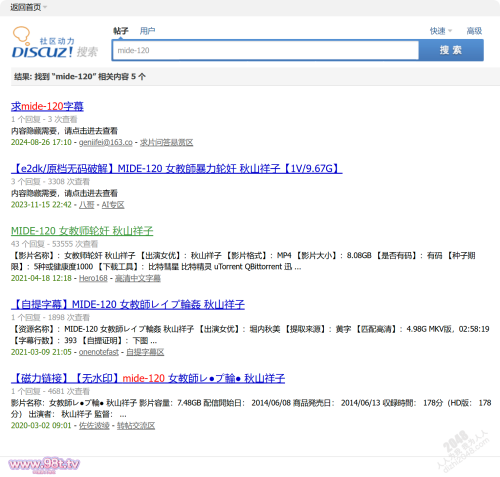The image size is (500, 477).
Task: Open the result starting with 【e2dk/原档无码破解】
Action: point(177,169)
